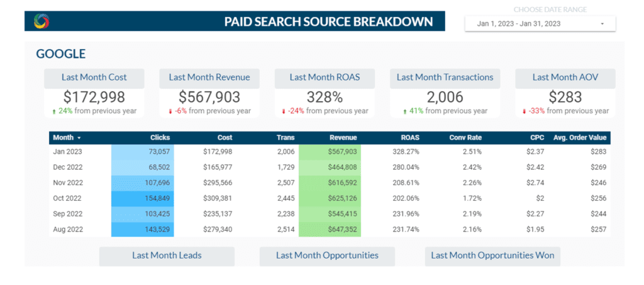644x285 pixels.
Task: Click the 2.51% conversion rate cell
Action: pyautogui.click(x=472, y=152)
